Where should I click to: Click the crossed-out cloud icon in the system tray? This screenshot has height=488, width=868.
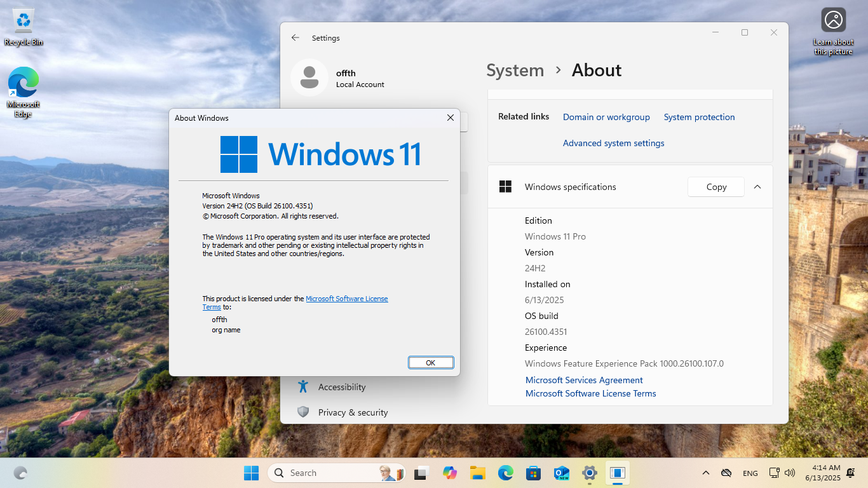coord(726,473)
